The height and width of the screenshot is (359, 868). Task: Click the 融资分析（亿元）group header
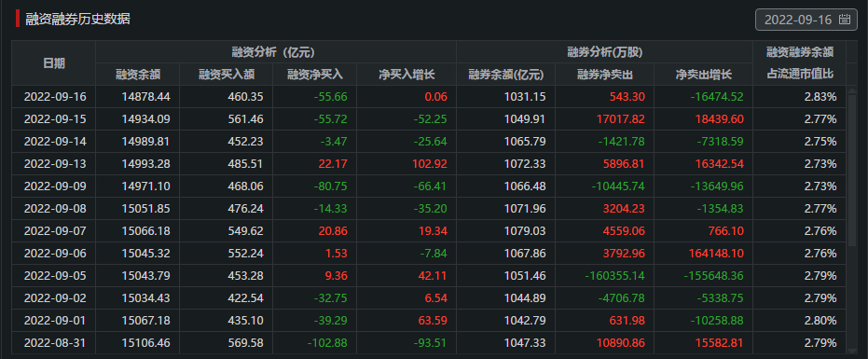(x=276, y=52)
